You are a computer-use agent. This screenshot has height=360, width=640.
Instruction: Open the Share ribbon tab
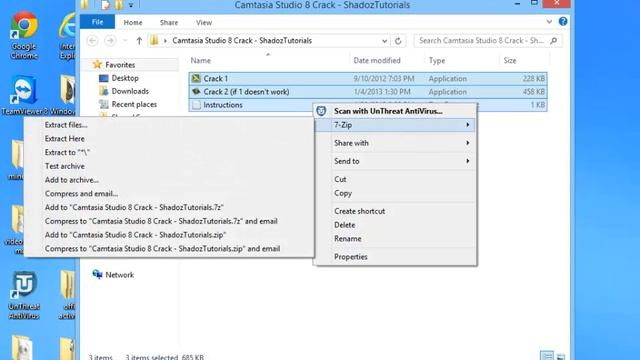[169, 22]
